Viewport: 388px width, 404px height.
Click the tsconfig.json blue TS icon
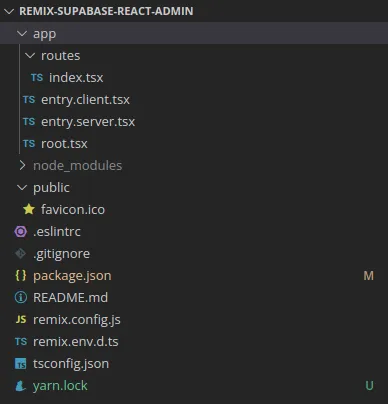21,364
